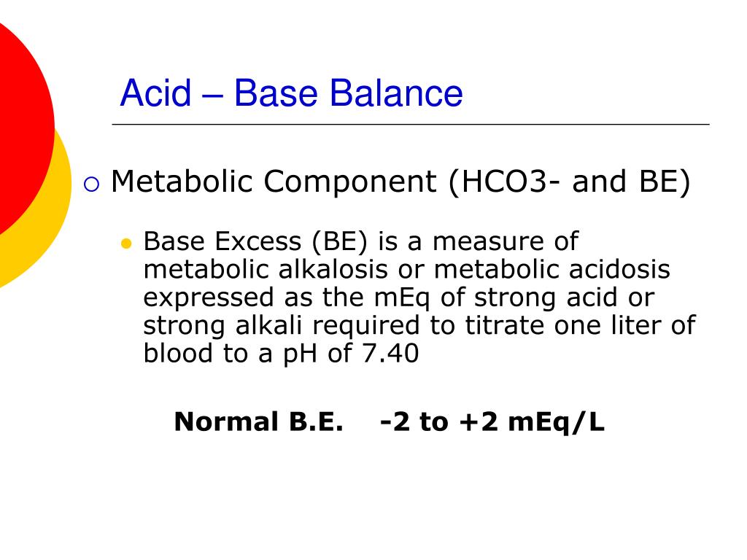Click the pH of 7.40 text
747x560 pixels.
pos(351,354)
